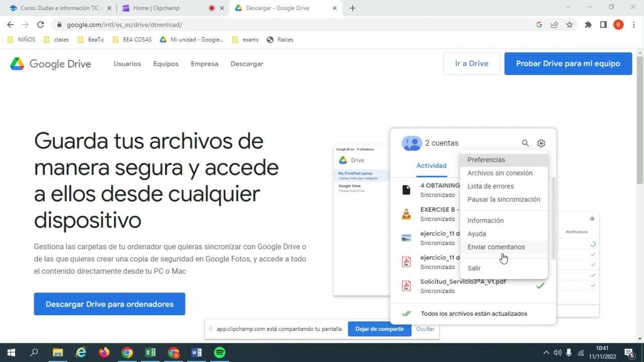644x362 pixels.
Task: Open a new browser tab
Action: click(353, 8)
